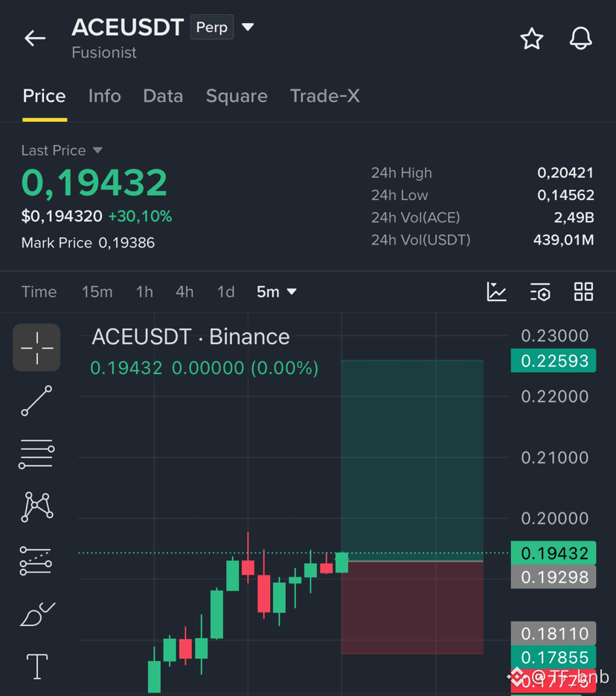
Task: Switch to the Data tab
Action: point(163,96)
